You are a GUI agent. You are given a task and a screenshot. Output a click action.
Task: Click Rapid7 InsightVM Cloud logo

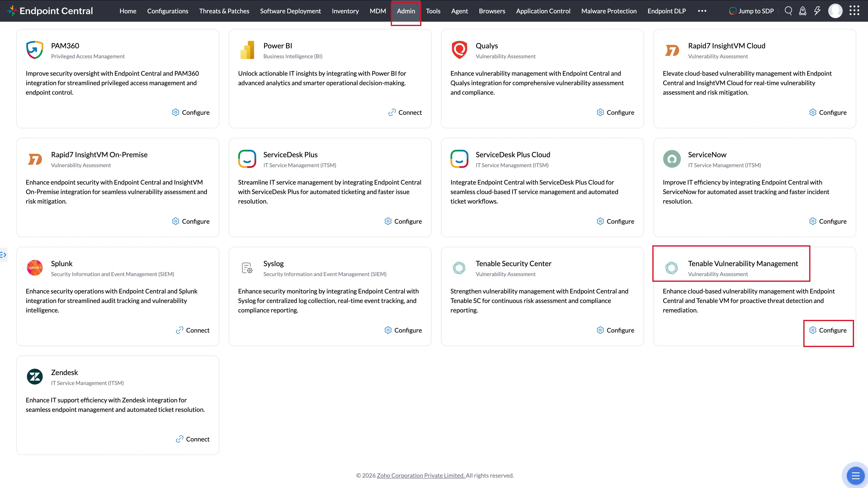pyautogui.click(x=672, y=51)
